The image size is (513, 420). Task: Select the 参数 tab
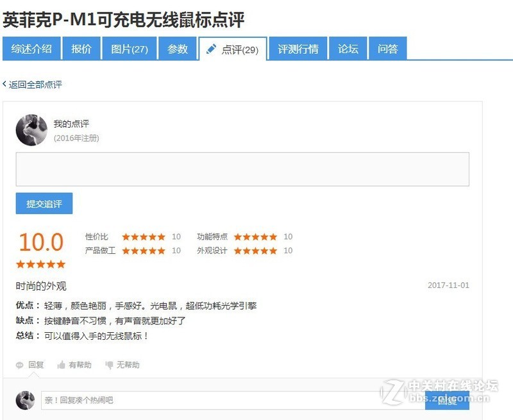pos(178,49)
